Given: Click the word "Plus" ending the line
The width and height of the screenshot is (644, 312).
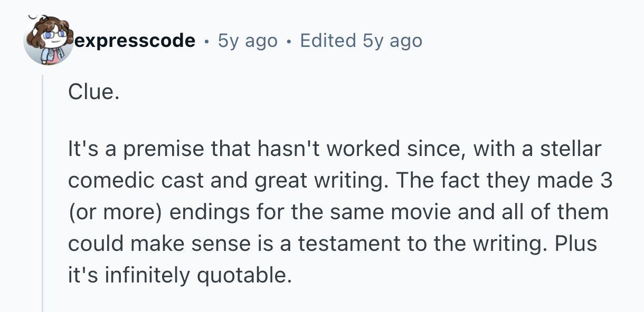Looking at the screenshot, I should (577, 244).
